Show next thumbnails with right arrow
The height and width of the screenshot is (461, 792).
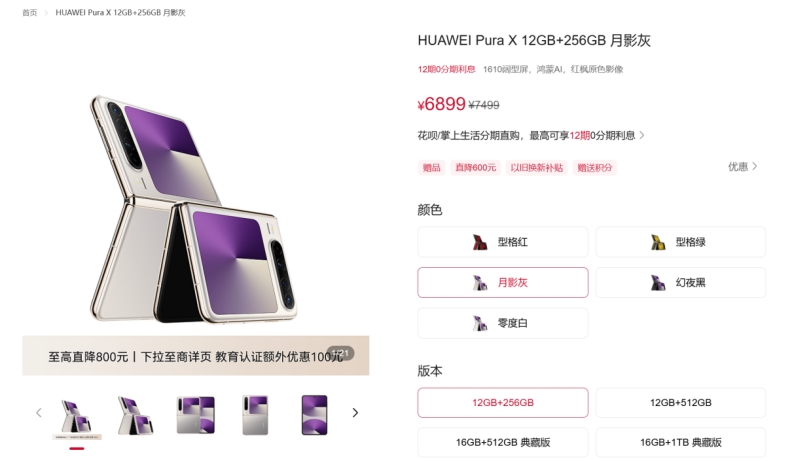(355, 413)
